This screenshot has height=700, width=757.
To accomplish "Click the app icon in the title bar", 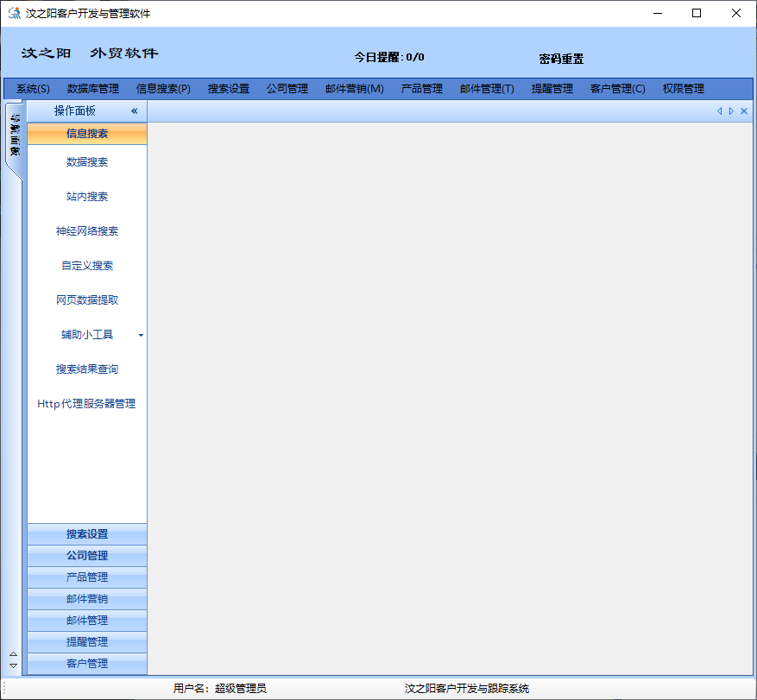I will click(x=14, y=13).
